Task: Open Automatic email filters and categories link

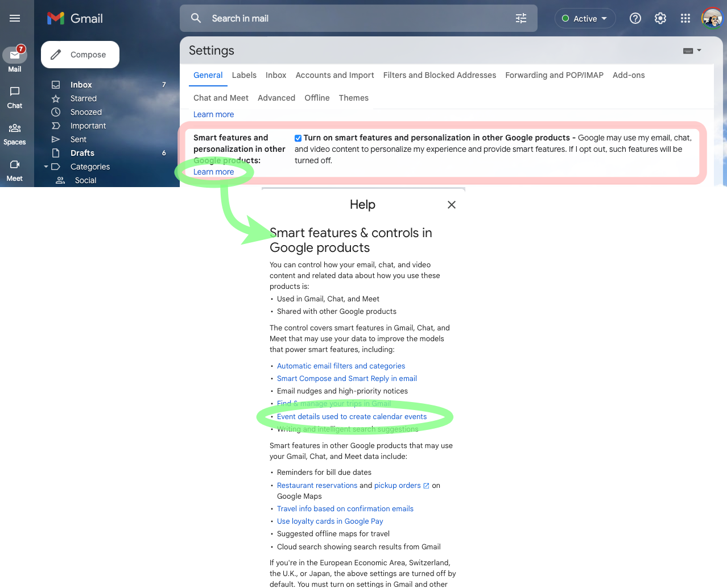Action: point(341,366)
